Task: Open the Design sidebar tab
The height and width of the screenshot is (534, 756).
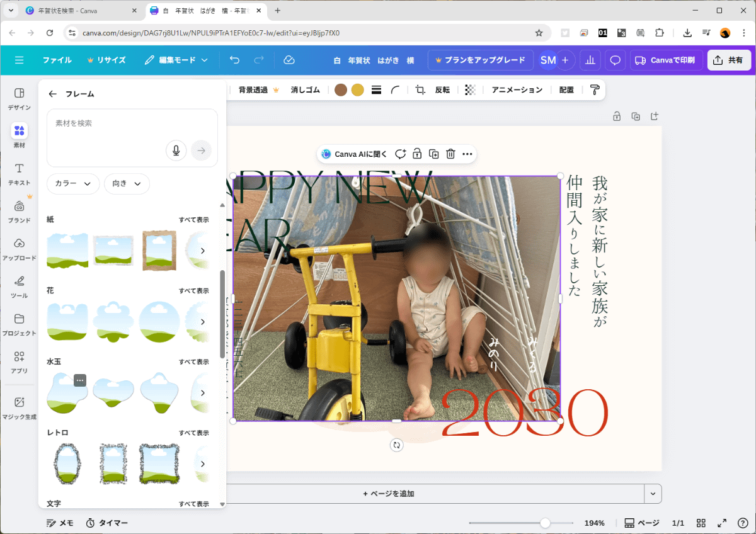Action: [x=19, y=99]
